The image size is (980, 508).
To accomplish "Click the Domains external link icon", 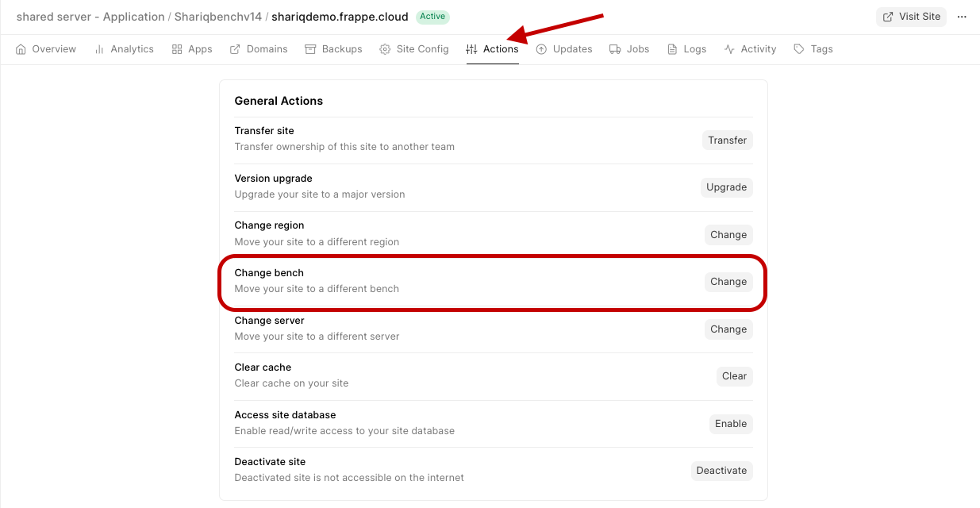I will pyautogui.click(x=235, y=49).
